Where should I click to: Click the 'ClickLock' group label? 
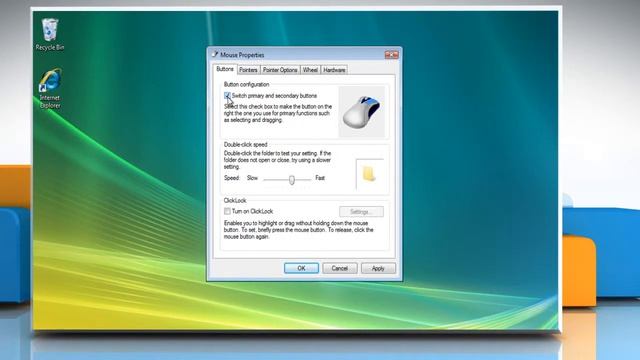235,200
